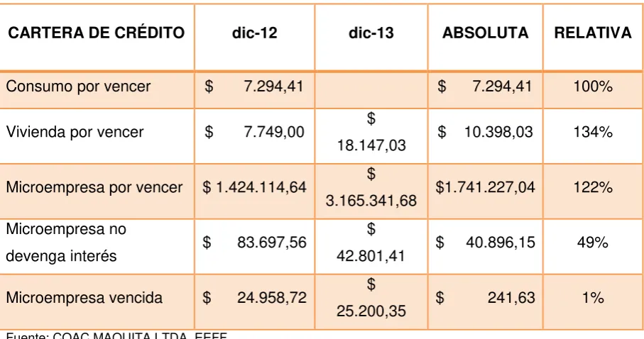644x339 pixels.
Task: Select the CARTERA DE CRÉDITO header cell
Action: [96, 33]
